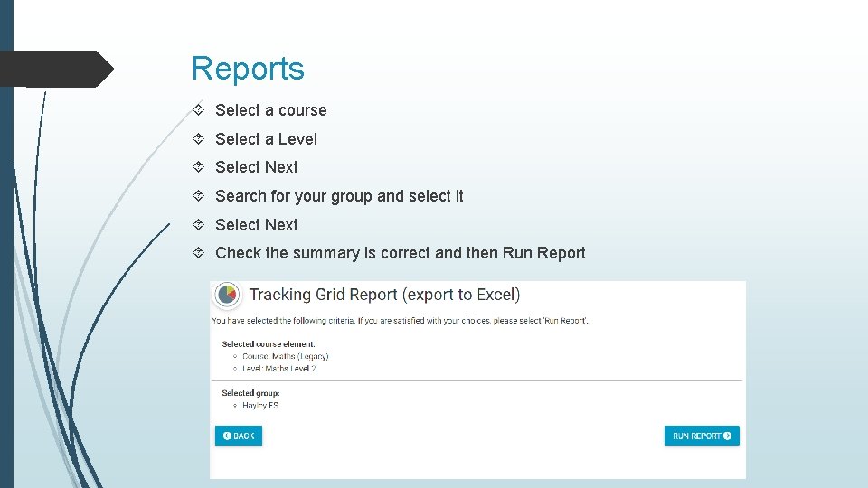The height and width of the screenshot is (488, 868).
Task: Click the Back button
Action: pos(239,436)
